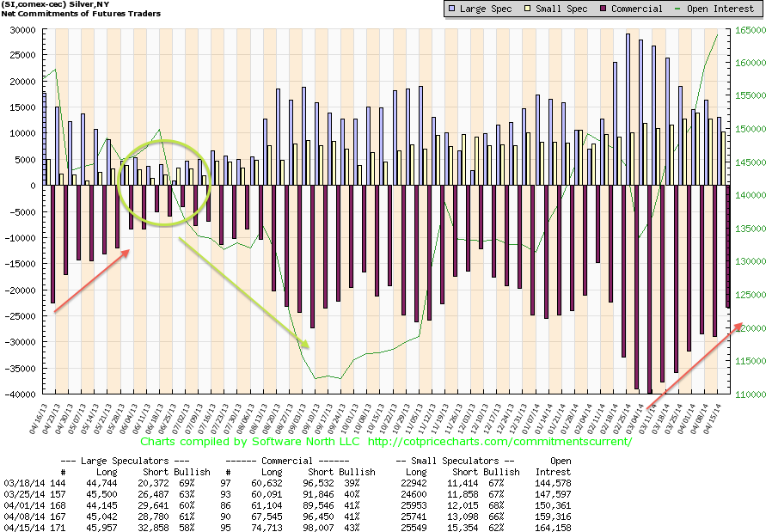Viewport: 772px width, 532px height.
Task: Click the Open Interest value 164,158
Action: [x=553, y=528]
